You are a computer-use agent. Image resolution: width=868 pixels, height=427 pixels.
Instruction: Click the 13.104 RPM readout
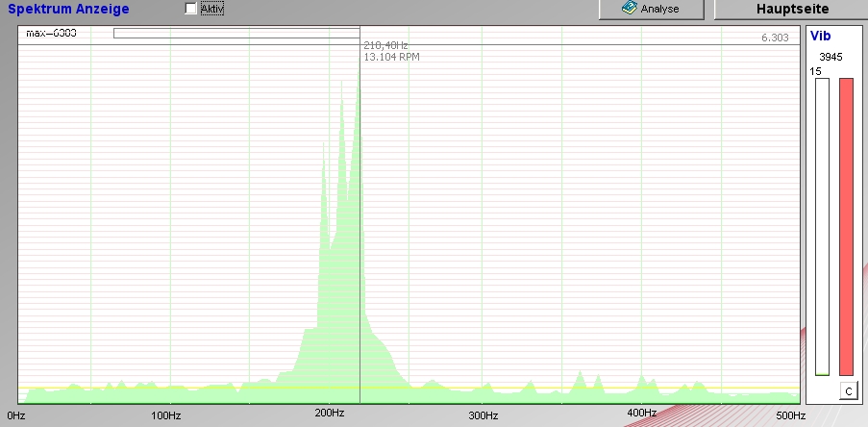click(x=391, y=57)
